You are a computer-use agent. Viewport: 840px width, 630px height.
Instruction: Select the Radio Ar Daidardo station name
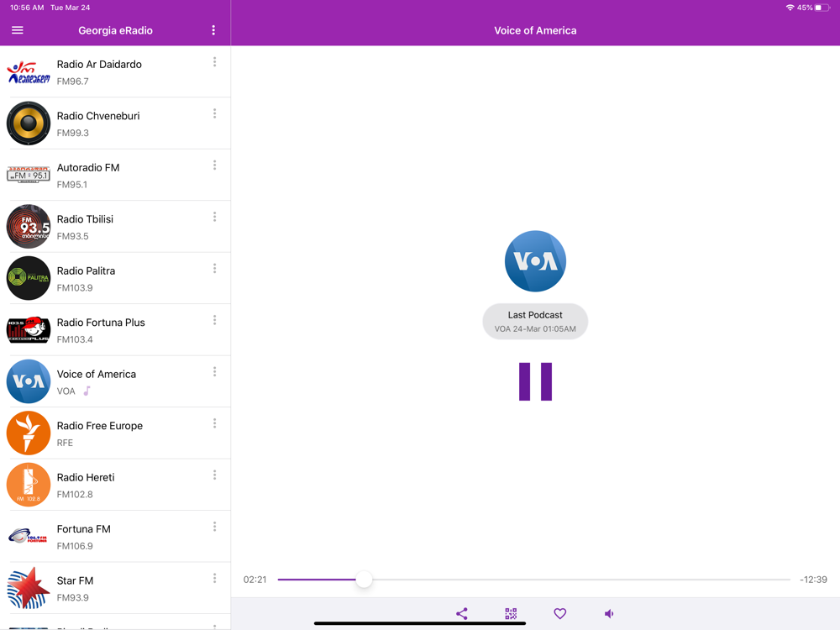[99, 65]
